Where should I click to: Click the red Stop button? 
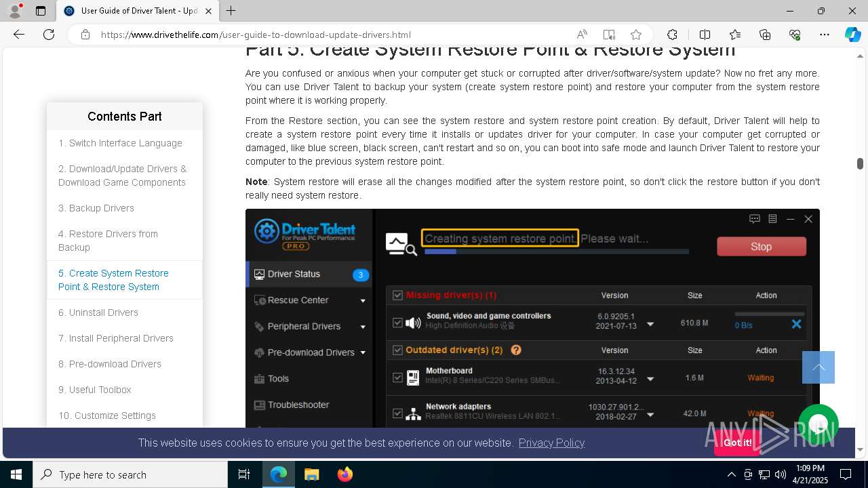[x=762, y=247]
